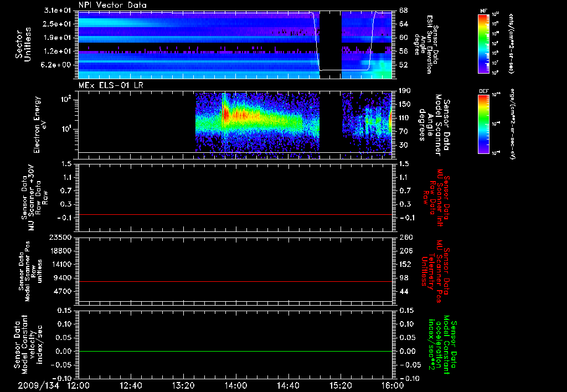Click the NF color scale bar
Screen dimensions: 567x392
[x=484, y=44]
